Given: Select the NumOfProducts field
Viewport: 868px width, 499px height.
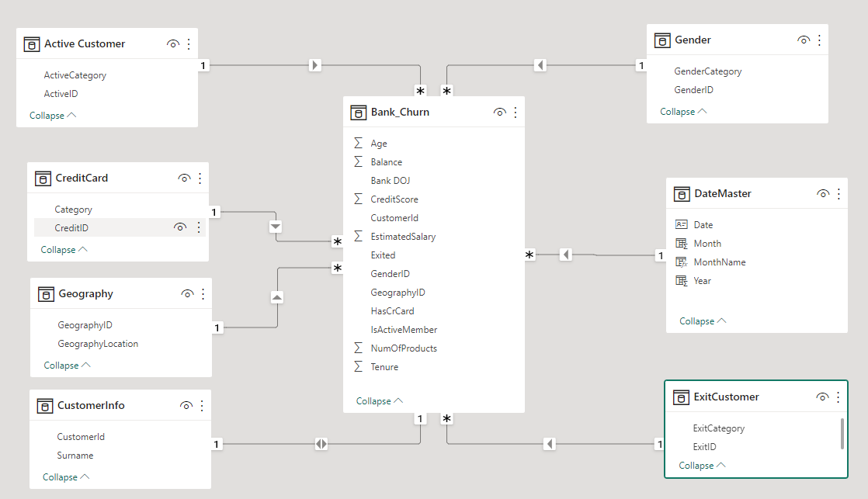Looking at the screenshot, I should click(404, 348).
